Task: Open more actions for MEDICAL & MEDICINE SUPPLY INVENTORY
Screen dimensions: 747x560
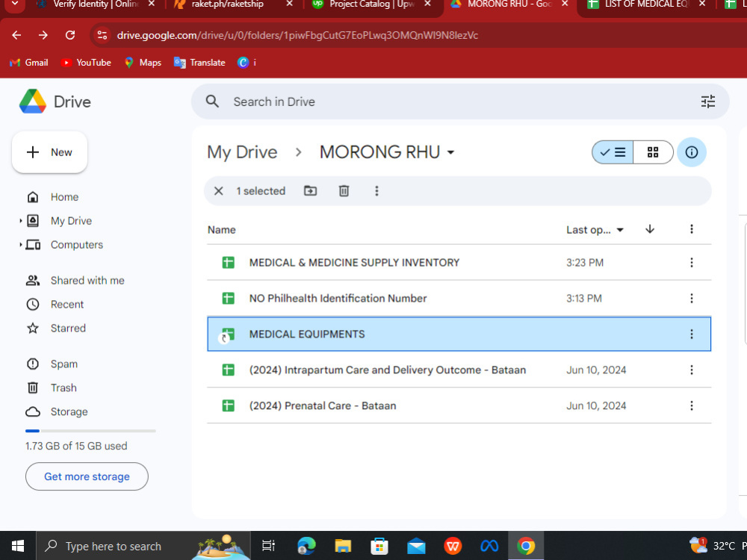Action: (691, 262)
